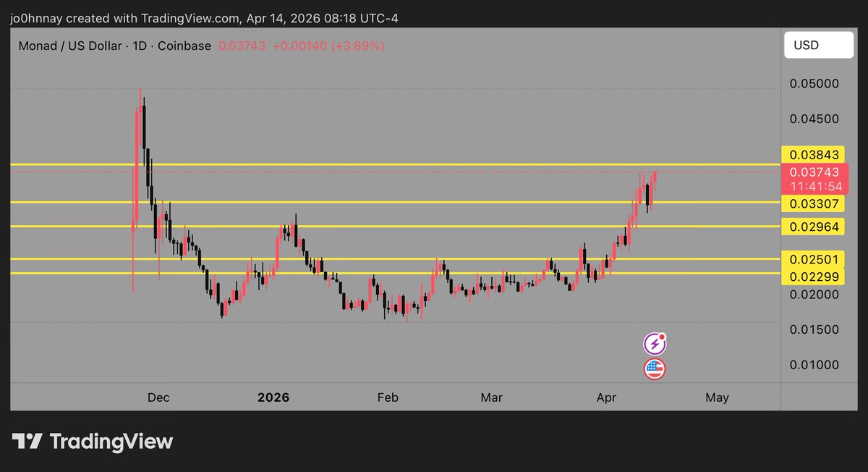Click the TradingView logo

tap(93, 441)
